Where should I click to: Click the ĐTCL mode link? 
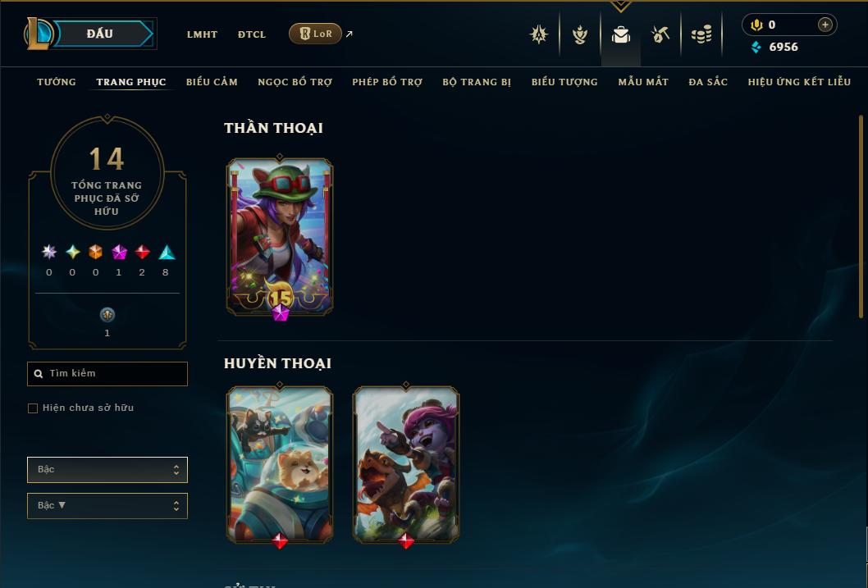point(252,34)
